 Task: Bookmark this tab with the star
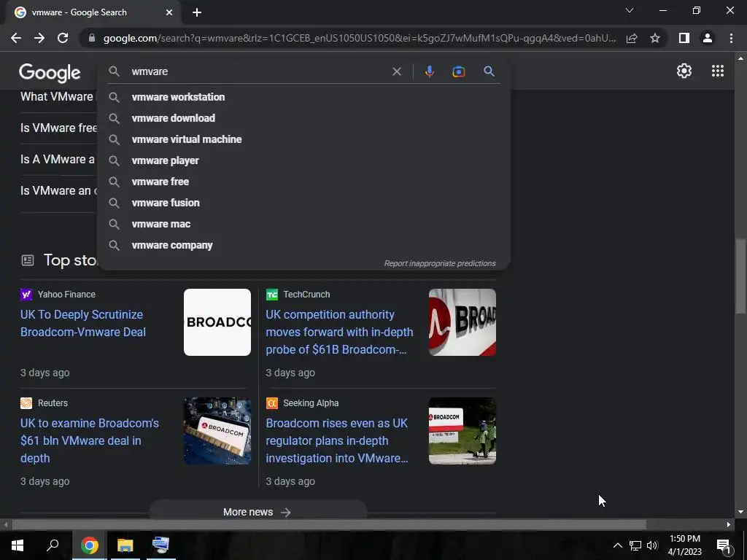coord(655,38)
